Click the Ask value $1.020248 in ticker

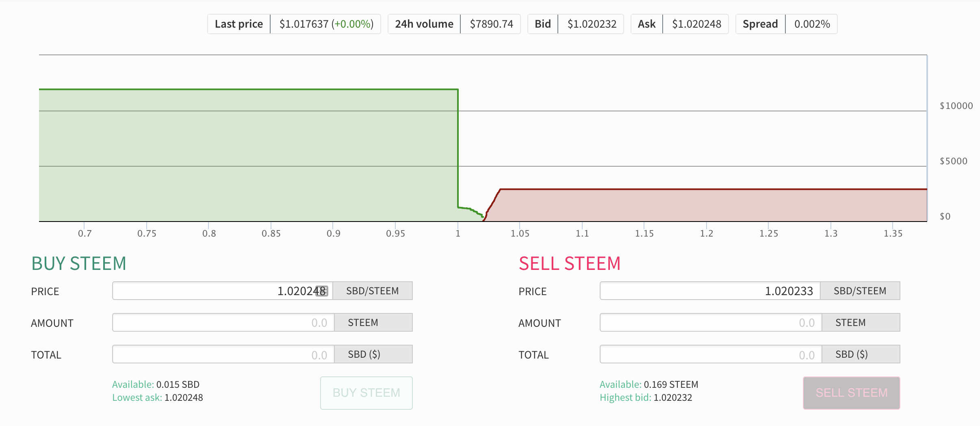point(696,24)
